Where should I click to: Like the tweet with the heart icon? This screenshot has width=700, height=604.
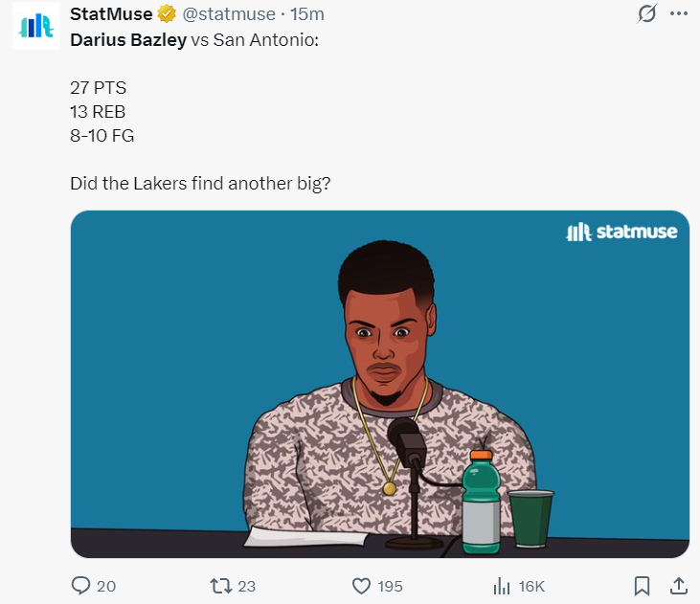[x=361, y=586]
